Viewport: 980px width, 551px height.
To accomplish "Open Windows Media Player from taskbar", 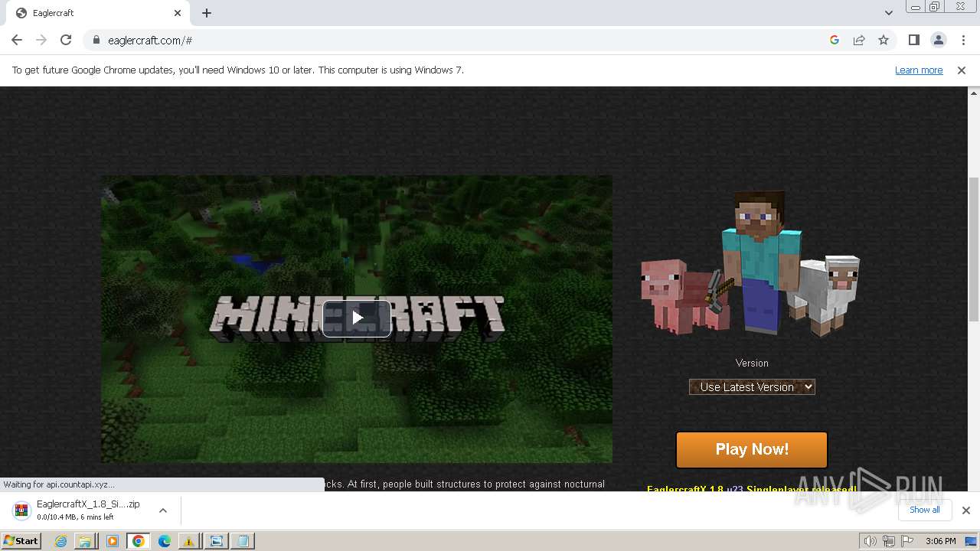I will (x=113, y=541).
